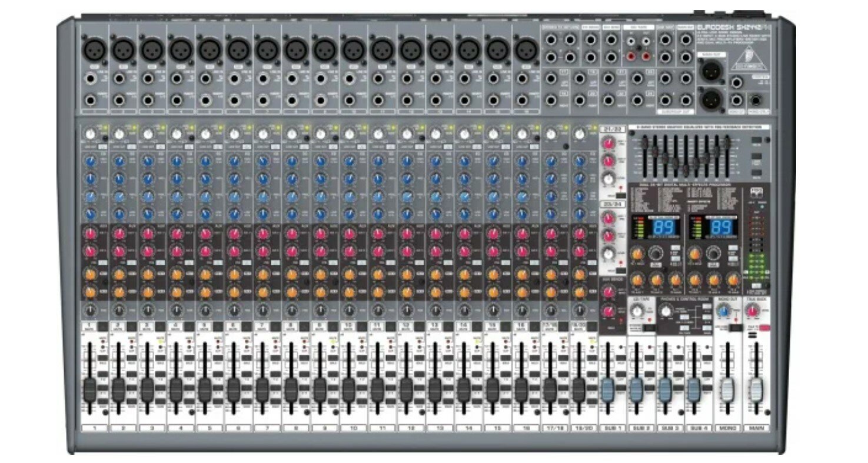Image resolution: width=868 pixels, height=463 pixels.
Task: Click the SUB 1 group fader
Action: coord(609,390)
